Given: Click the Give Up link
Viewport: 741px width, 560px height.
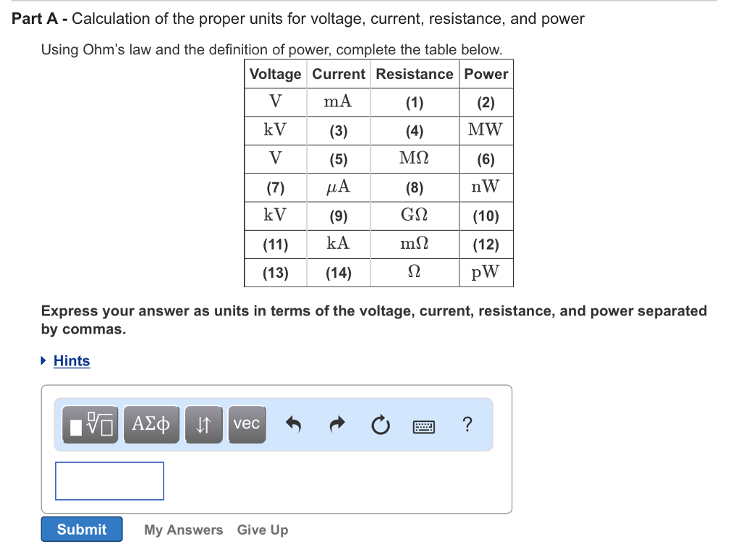Looking at the screenshot, I should [x=262, y=530].
